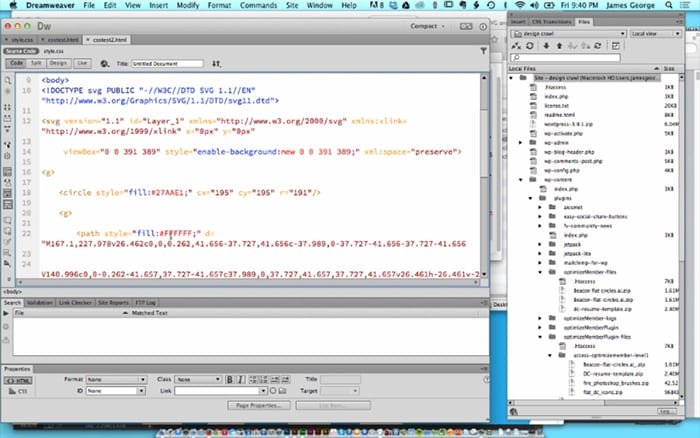Screen dimensions: 700x438
Task: Switch to FTP Log tab
Action: point(145,303)
